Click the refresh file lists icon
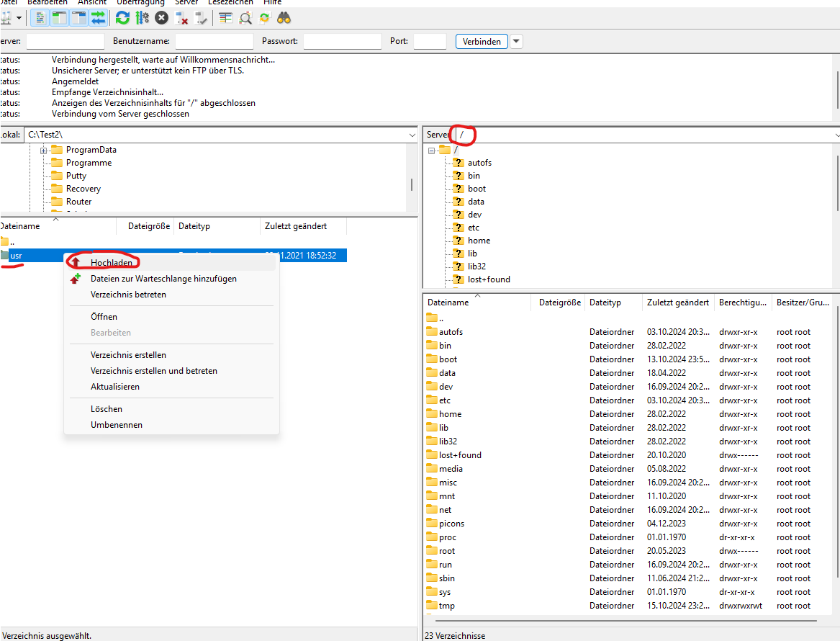840x641 pixels. [123, 18]
